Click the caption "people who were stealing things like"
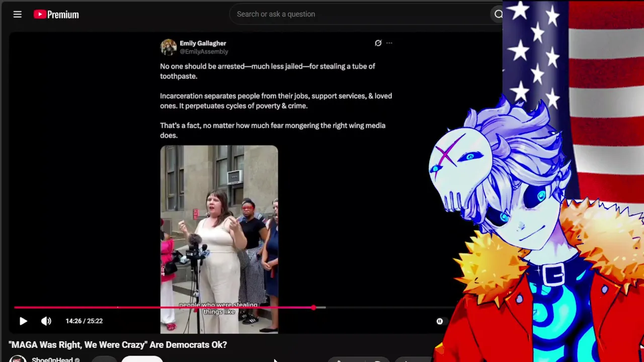The width and height of the screenshot is (644, 362). [218, 308]
